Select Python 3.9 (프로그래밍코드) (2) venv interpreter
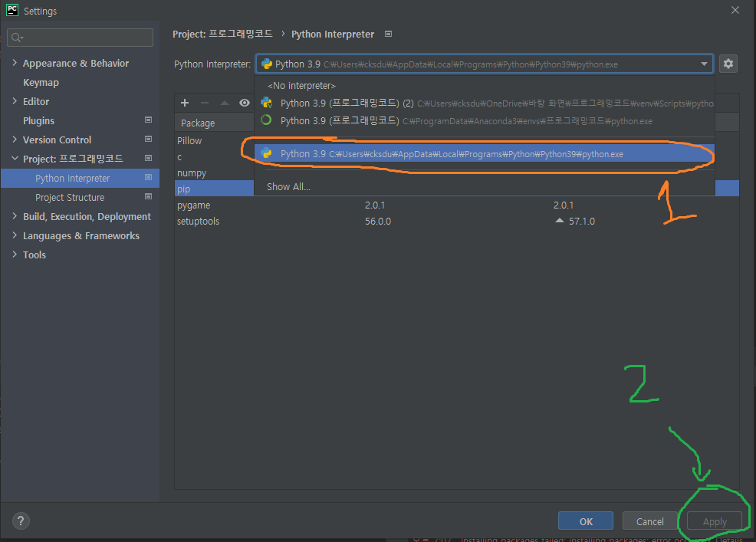 485,103
